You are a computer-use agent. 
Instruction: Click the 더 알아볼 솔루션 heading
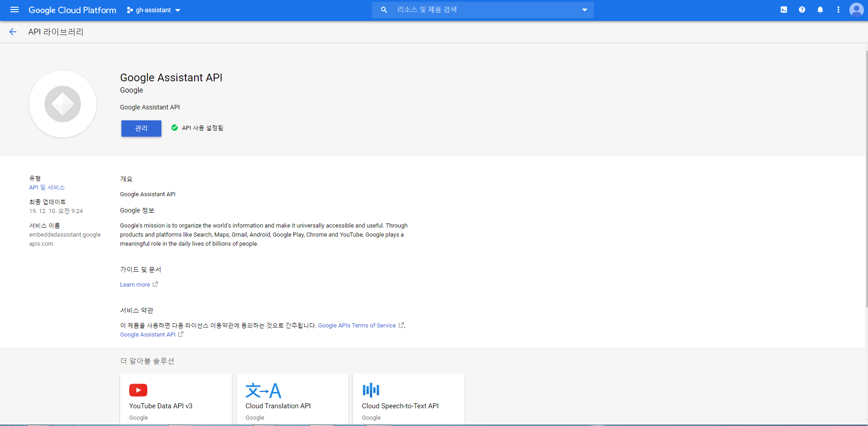(x=147, y=361)
